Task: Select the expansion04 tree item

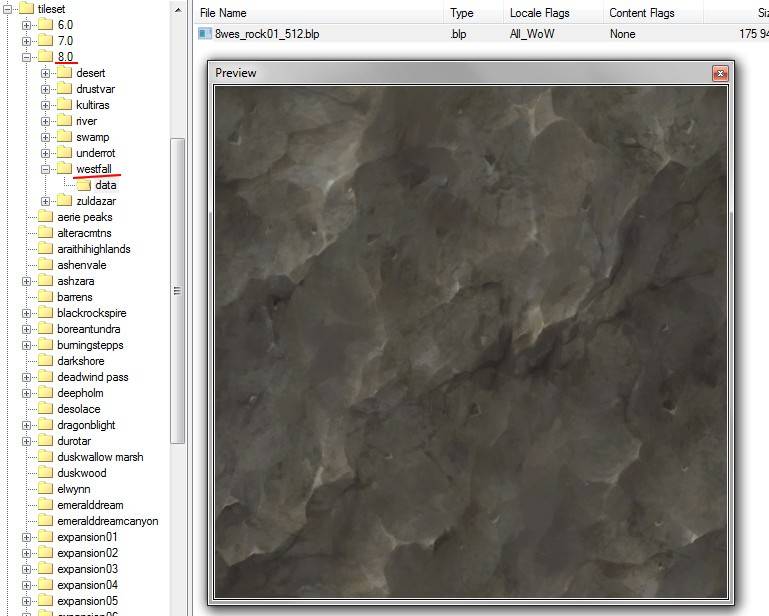Action: click(87, 585)
